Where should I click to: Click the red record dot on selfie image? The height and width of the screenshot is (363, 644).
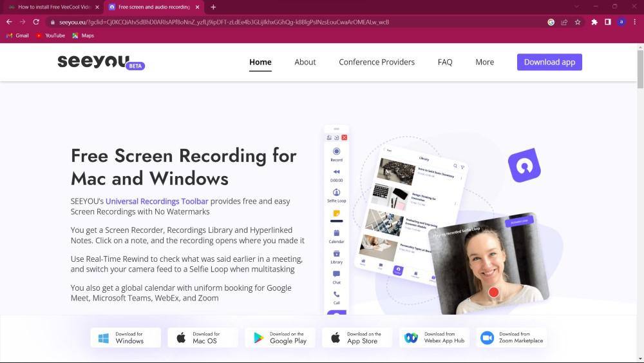click(x=494, y=292)
